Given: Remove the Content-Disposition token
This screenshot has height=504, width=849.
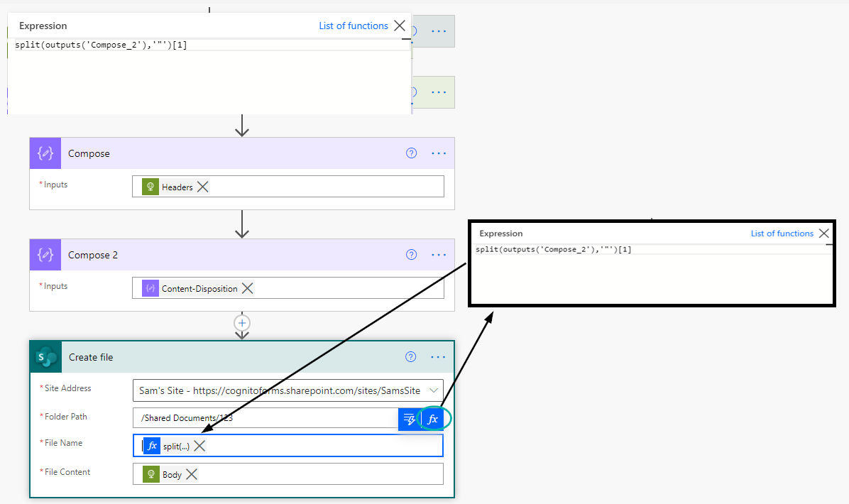Looking at the screenshot, I should 248,288.
